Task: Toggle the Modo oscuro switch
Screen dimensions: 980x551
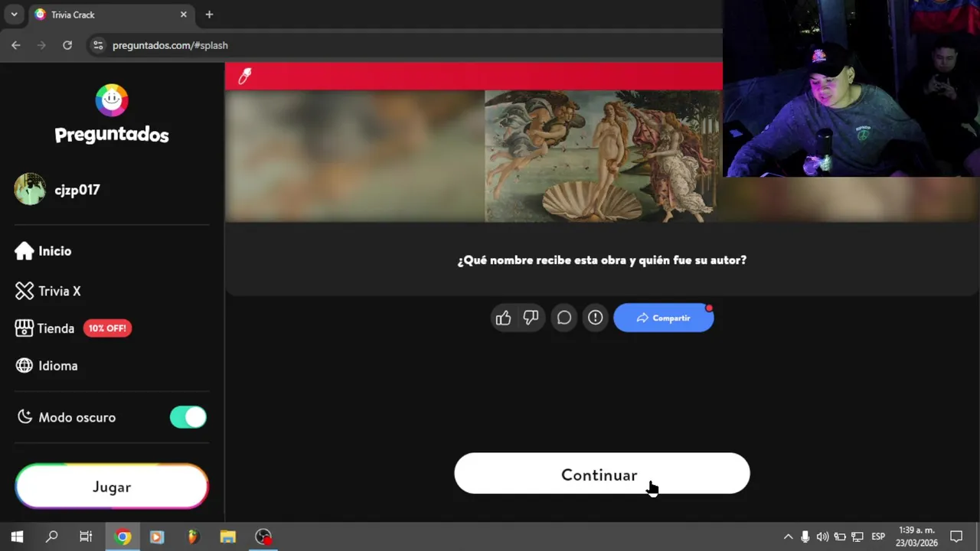Action: click(x=188, y=417)
